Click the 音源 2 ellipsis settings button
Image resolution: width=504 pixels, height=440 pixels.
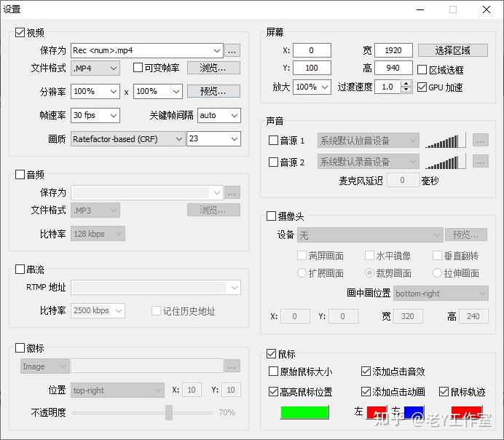tap(480, 161)
